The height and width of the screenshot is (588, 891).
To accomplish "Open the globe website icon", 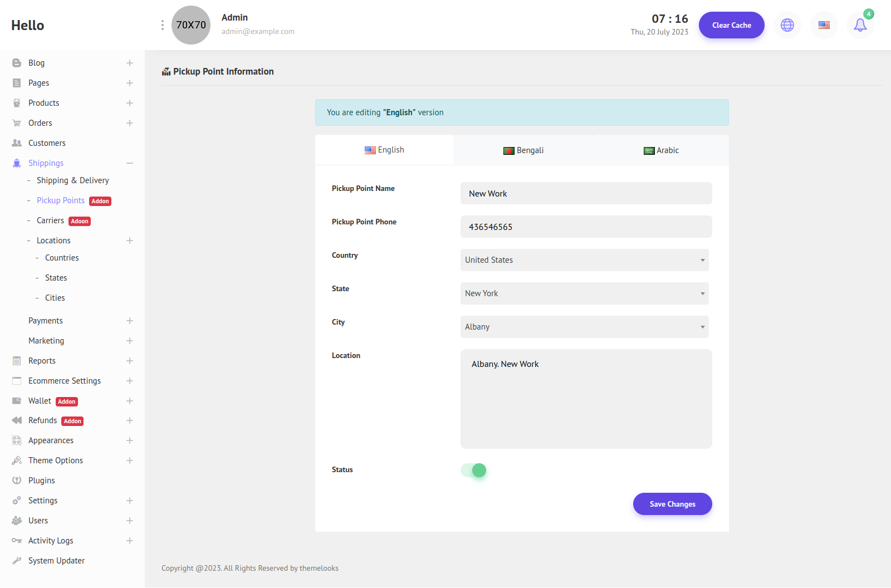I will tap(787, 25).
